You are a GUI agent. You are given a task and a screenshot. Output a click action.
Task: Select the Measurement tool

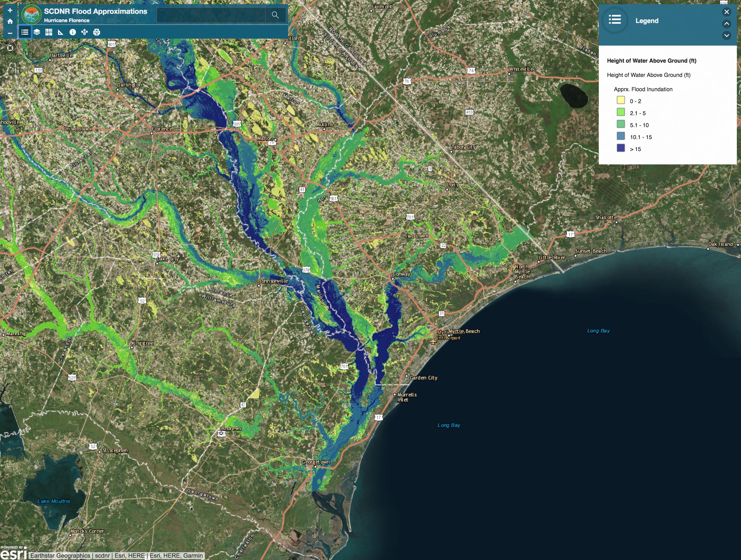(61, 32)
